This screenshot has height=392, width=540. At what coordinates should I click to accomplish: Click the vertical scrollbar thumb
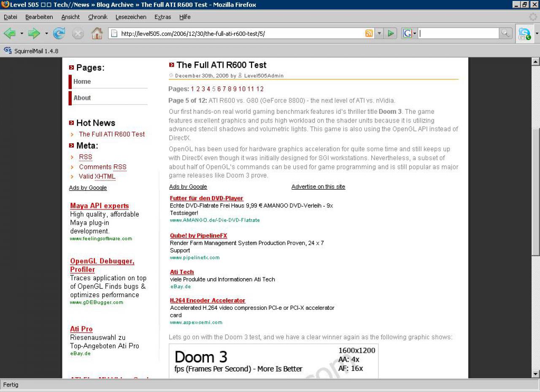tap(536, 192)
